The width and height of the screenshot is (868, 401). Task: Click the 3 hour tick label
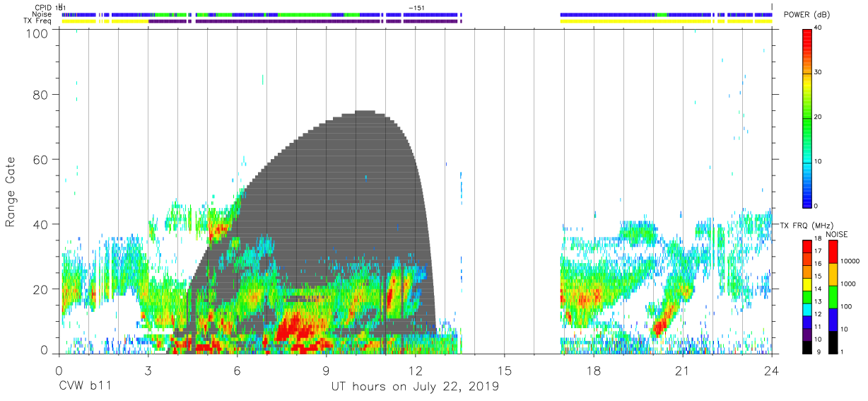(x=148, y=371)
